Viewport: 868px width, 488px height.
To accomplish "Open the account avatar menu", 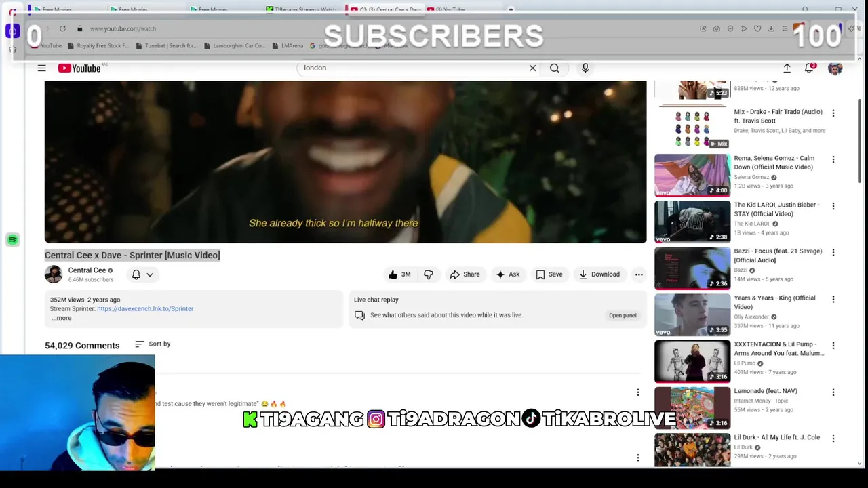I will click(x=835, y=68).
